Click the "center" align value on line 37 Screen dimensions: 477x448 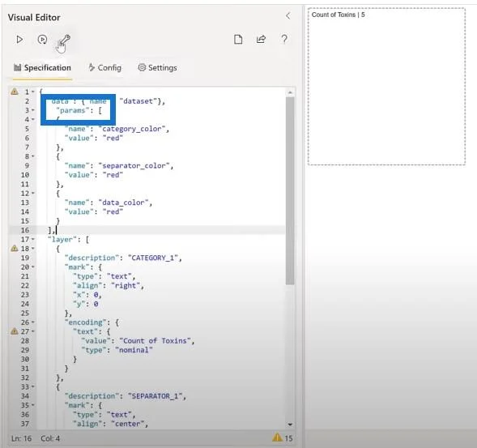(x=127, y=424)
